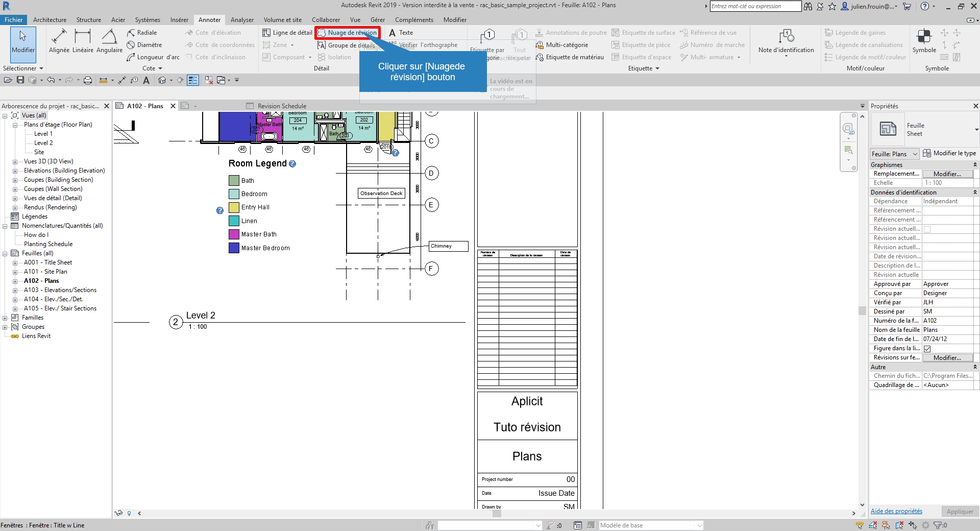Open the Gérer ribbon tab

[378, 20]
